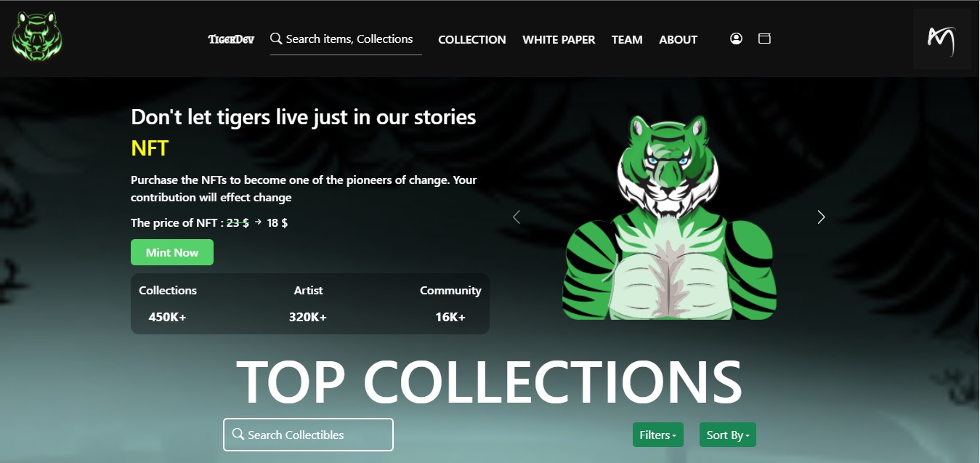
Task: Click the Mint Now button
Action: point(172,252)
